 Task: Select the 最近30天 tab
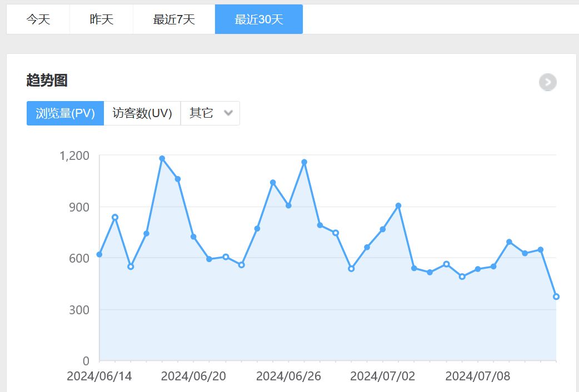258,19
